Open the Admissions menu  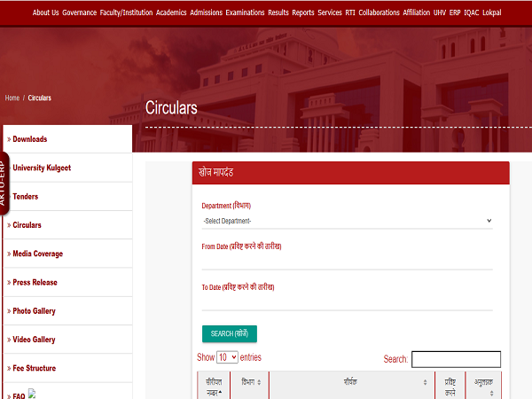tap(206, 12)
